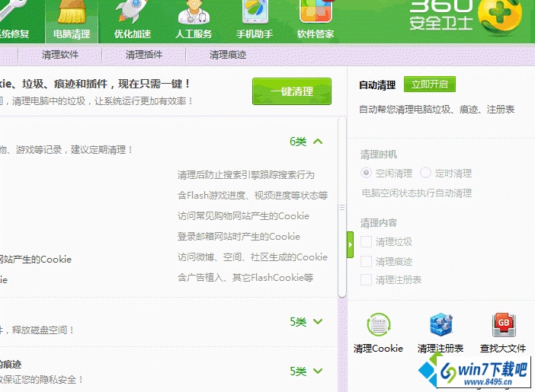This screenshot has width=535, height=392.
Task: Click text 电脑空闲状态执行自动清理
Action: pyautogui.click(x=417, y=193)
